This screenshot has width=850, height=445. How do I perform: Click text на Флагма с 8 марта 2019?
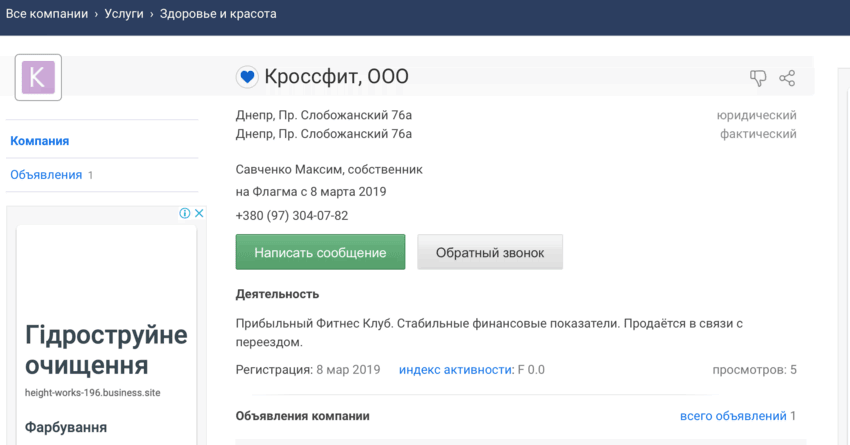pyautogui.click(x=311, y=192)
